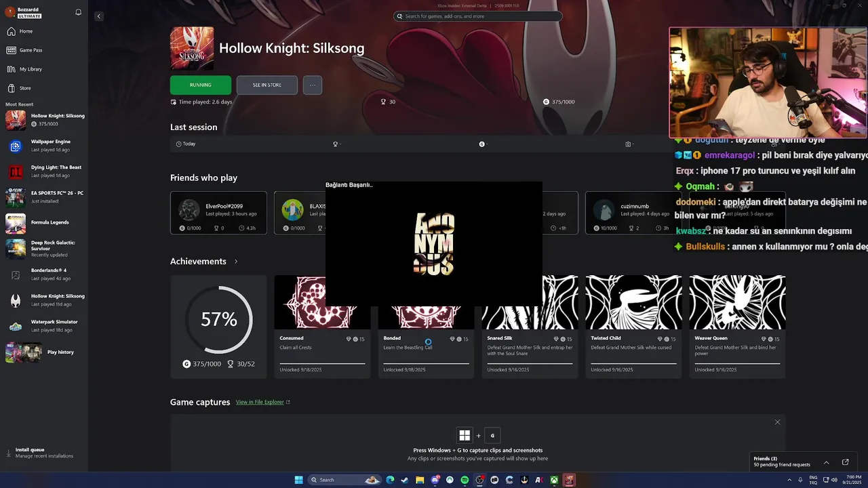Image resolution: width=868 pixels, height=488 pixels.
Task: Pop out the Friends panel
Action: (x=845, y=462)
